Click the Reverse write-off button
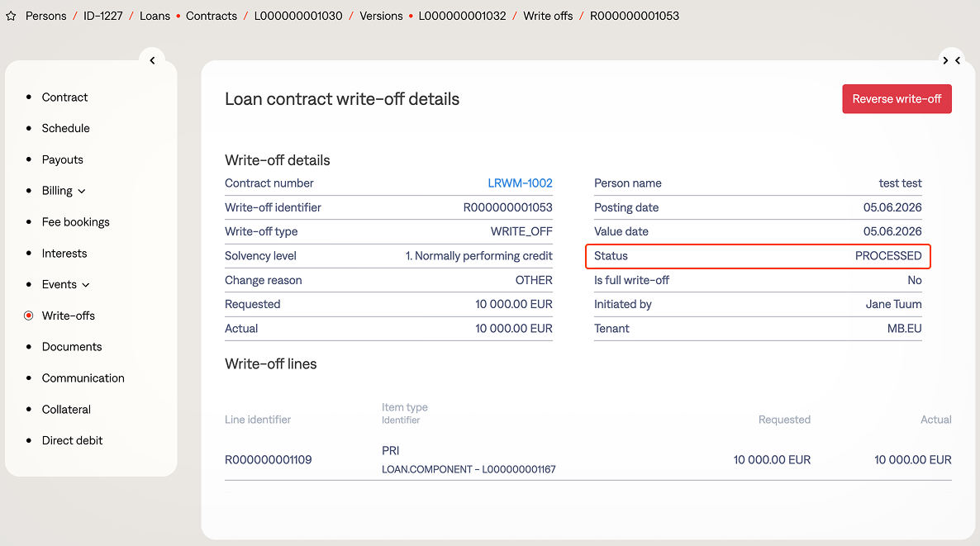Image resolution: width=980 pixels, height=546 pixels. point(897,99)
